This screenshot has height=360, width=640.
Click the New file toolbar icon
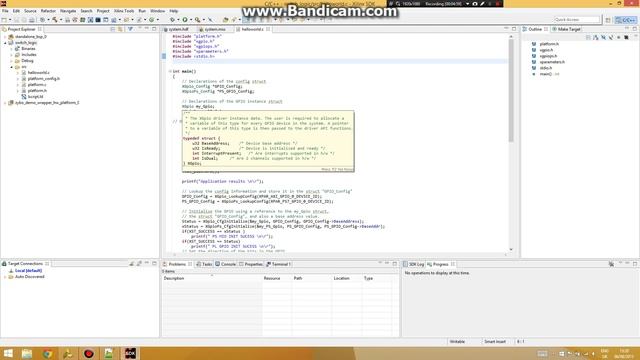[4, 20]
